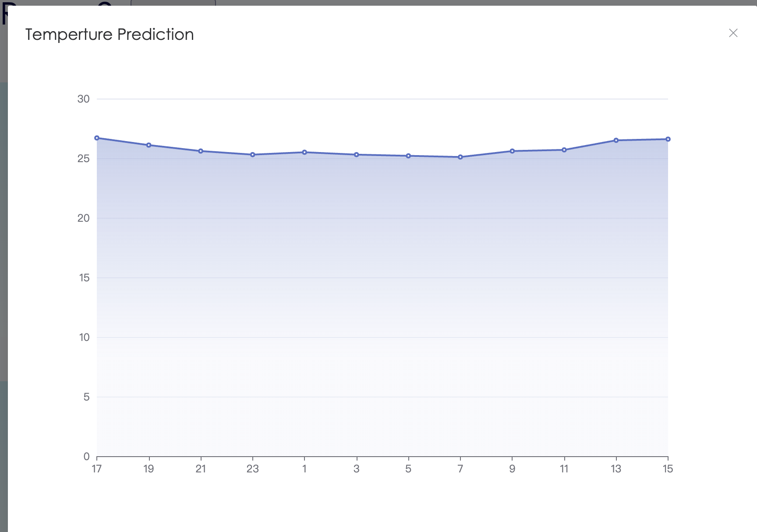Click the data point at hour 1
Screen dimensions: 757x532
[x=304, y=153]
